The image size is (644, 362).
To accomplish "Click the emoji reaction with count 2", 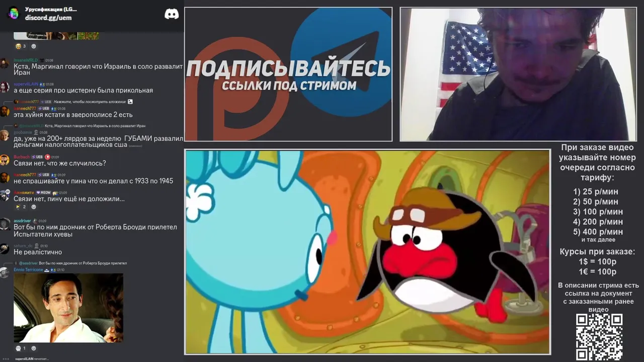I will click(21, 207).
